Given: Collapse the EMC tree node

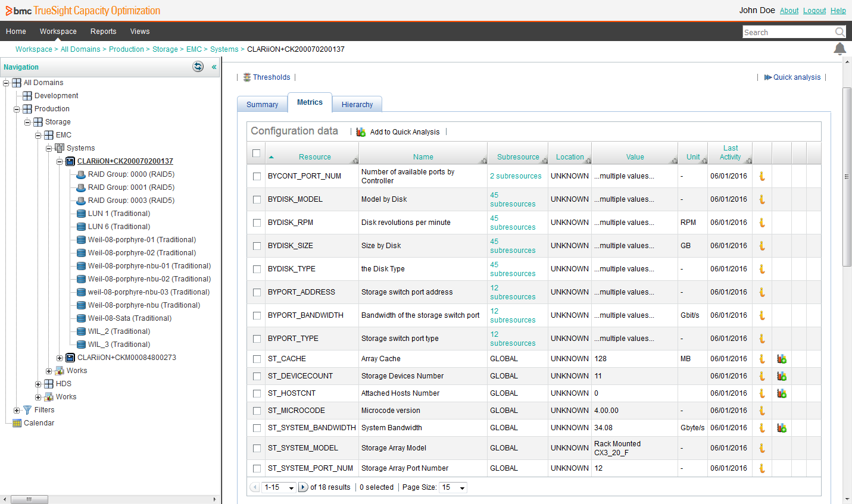Looking at the screenshot, I should click(x=38, y=135).
